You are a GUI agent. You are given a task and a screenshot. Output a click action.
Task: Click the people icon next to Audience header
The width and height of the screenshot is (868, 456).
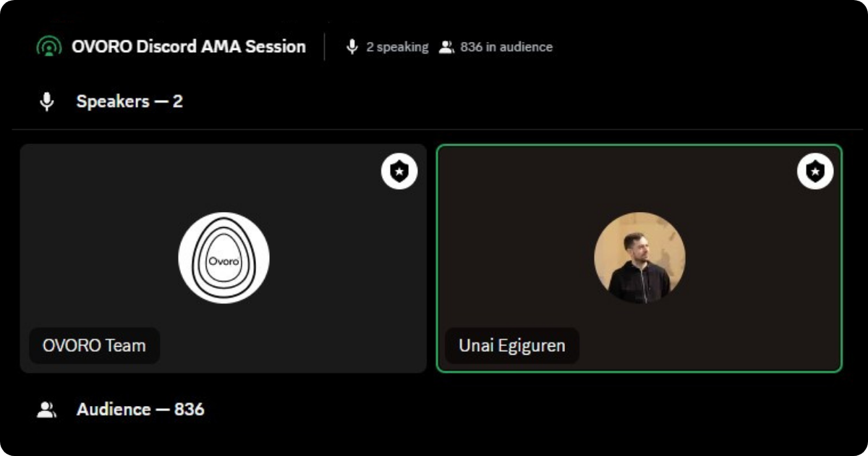(x=47, y=410)
